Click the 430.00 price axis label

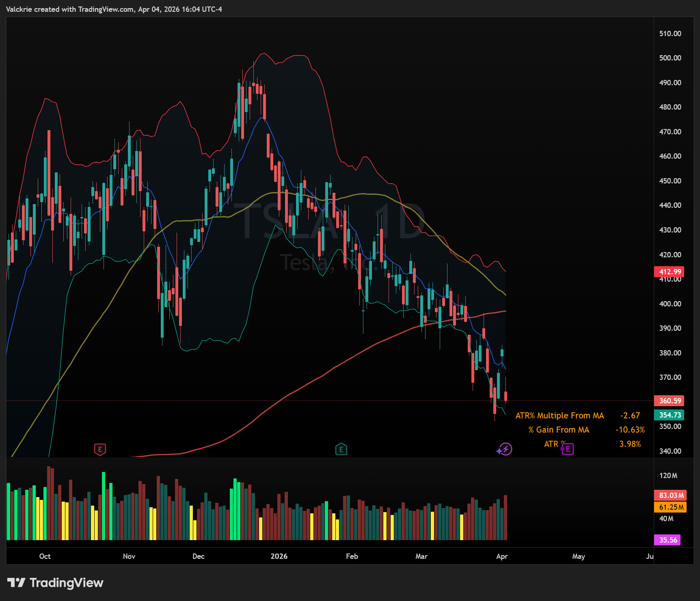pyautogui.click(x=670, y=230)
